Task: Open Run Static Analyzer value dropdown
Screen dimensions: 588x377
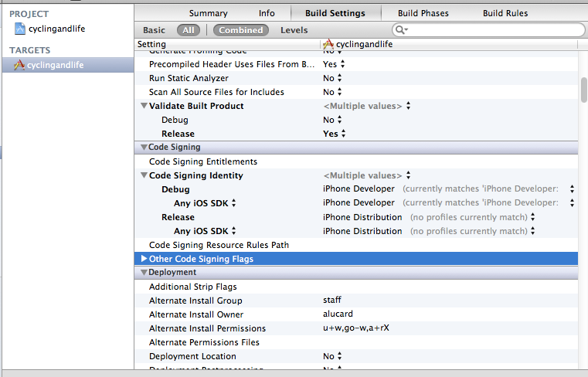Action: [333, 78]
